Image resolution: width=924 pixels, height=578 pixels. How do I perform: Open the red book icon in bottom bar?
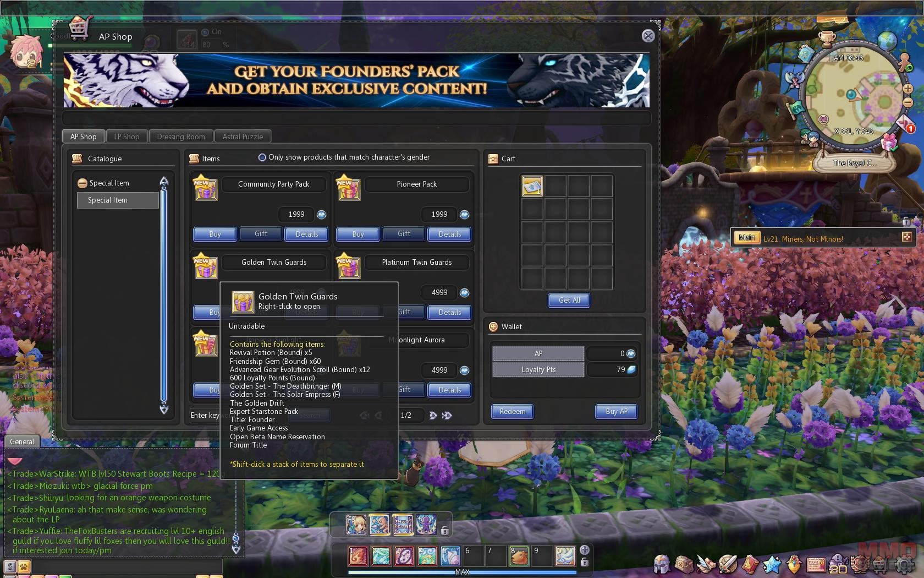click(750, 564)
